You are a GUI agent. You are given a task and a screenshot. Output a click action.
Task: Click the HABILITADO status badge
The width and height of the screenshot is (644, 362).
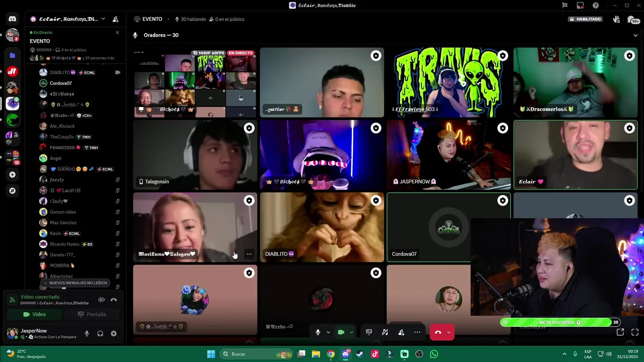click(585, 19)
